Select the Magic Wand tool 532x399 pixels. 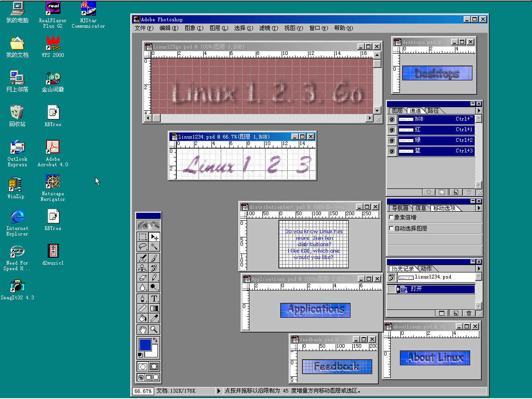tap(154, 247)
